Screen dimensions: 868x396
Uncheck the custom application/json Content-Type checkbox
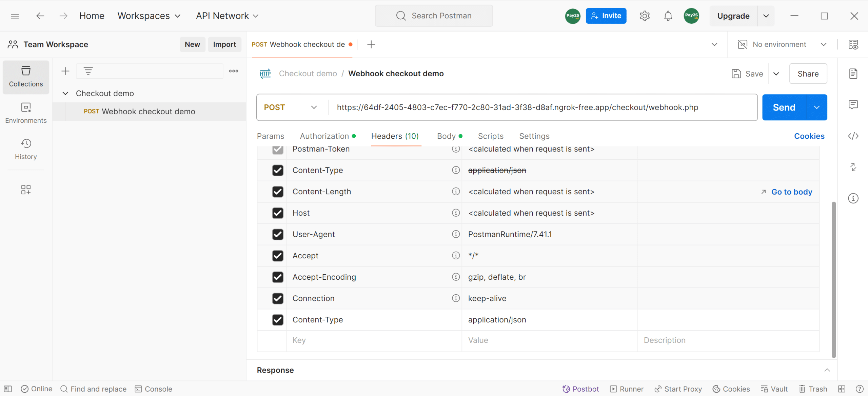278,320
